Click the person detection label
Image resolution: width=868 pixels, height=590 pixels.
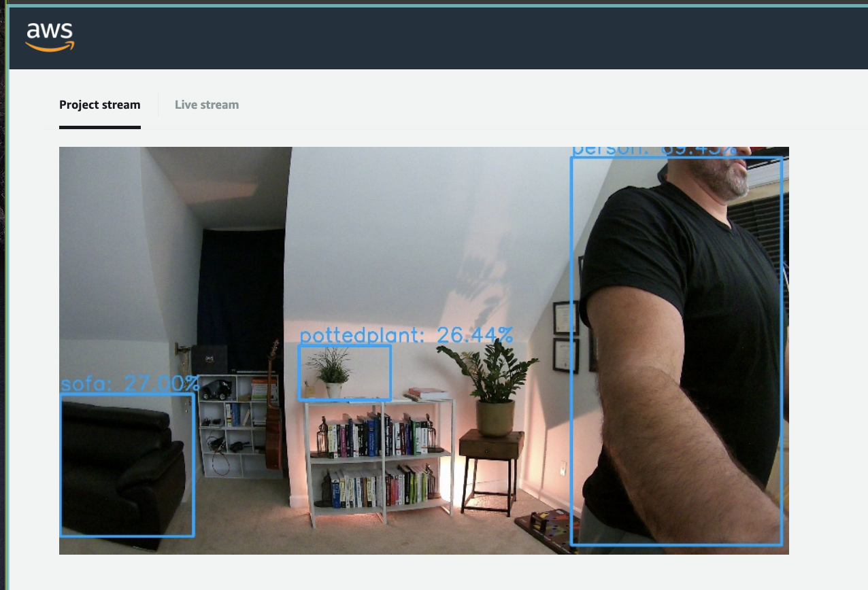pos(654,151)
